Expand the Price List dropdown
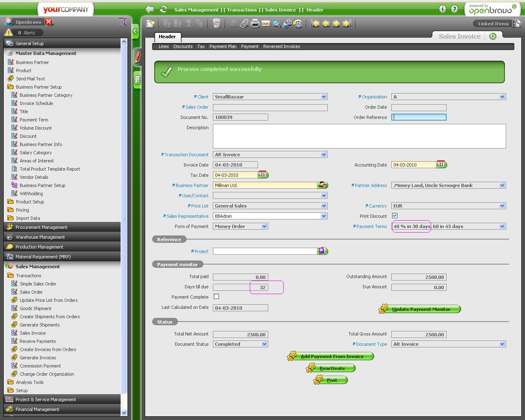Screen dimensions: 525x420 324,206
